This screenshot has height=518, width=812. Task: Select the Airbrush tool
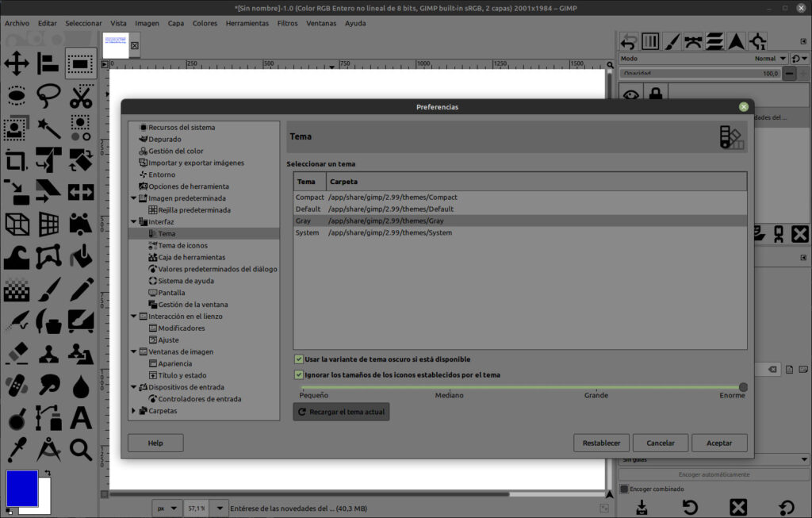[x=17, y=320]
